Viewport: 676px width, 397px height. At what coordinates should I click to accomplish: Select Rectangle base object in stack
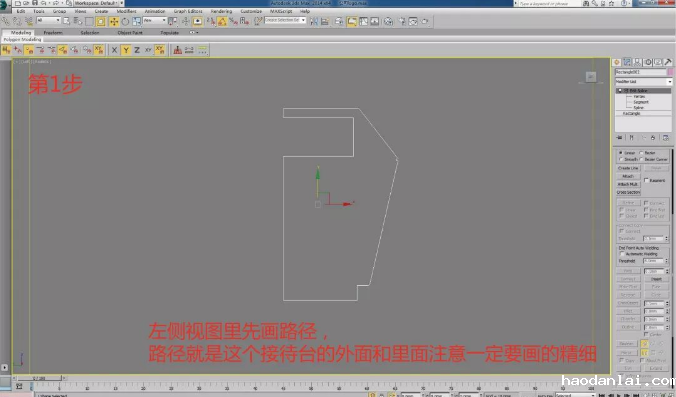631,113
